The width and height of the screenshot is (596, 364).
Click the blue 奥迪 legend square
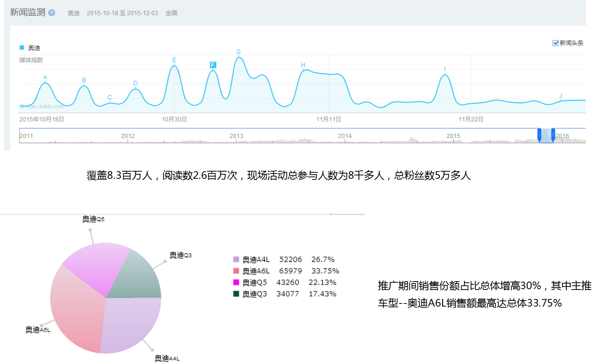(x=22, y=48)
